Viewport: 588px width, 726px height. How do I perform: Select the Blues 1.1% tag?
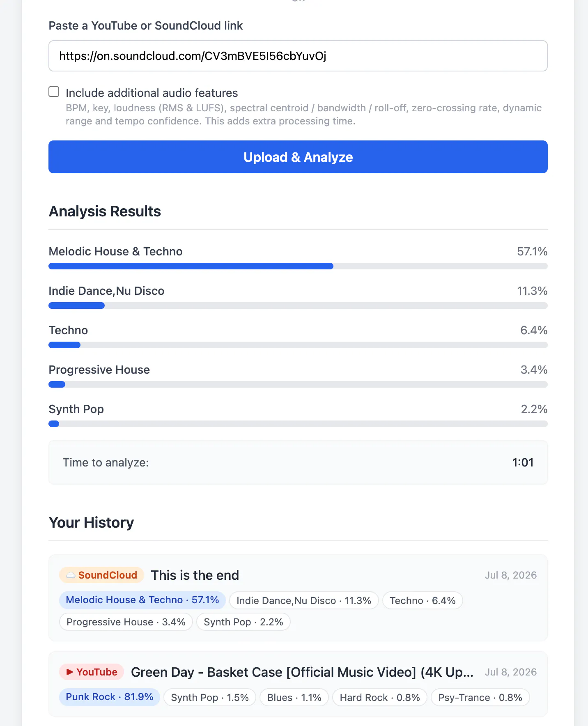coord(294,697)
